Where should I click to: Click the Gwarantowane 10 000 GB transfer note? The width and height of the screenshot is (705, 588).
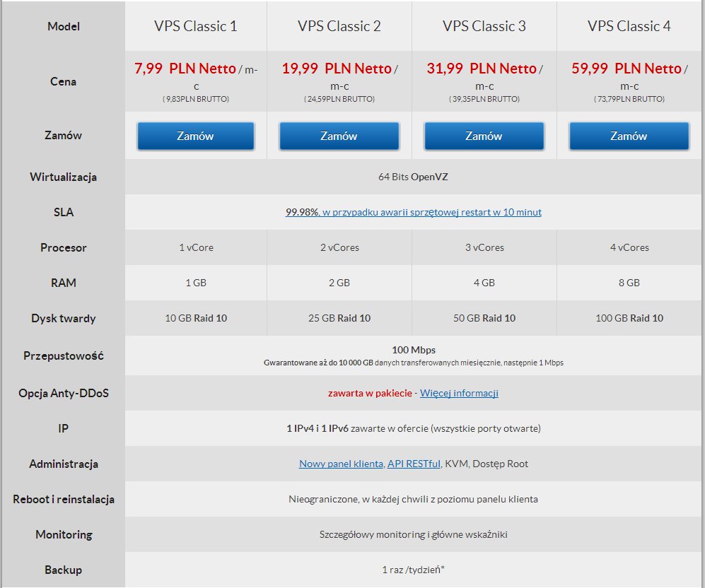(x=413, y=363)
